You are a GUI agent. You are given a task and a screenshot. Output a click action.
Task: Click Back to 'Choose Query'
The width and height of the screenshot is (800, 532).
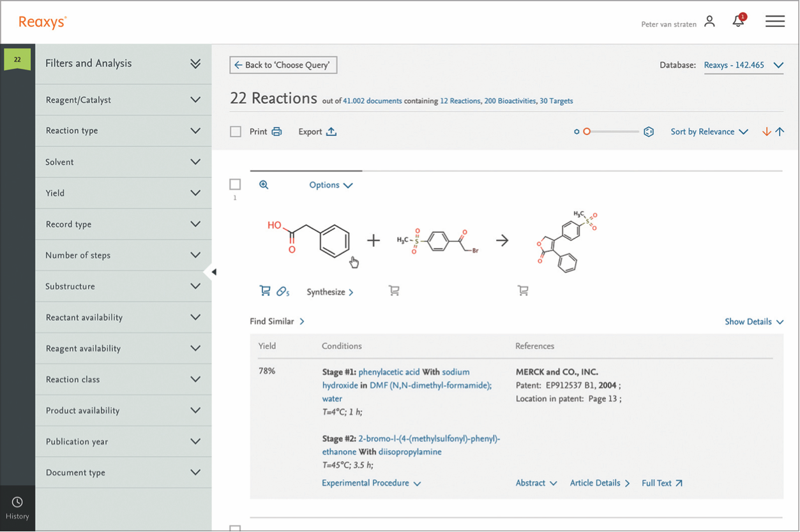click(x=283, y=64)
